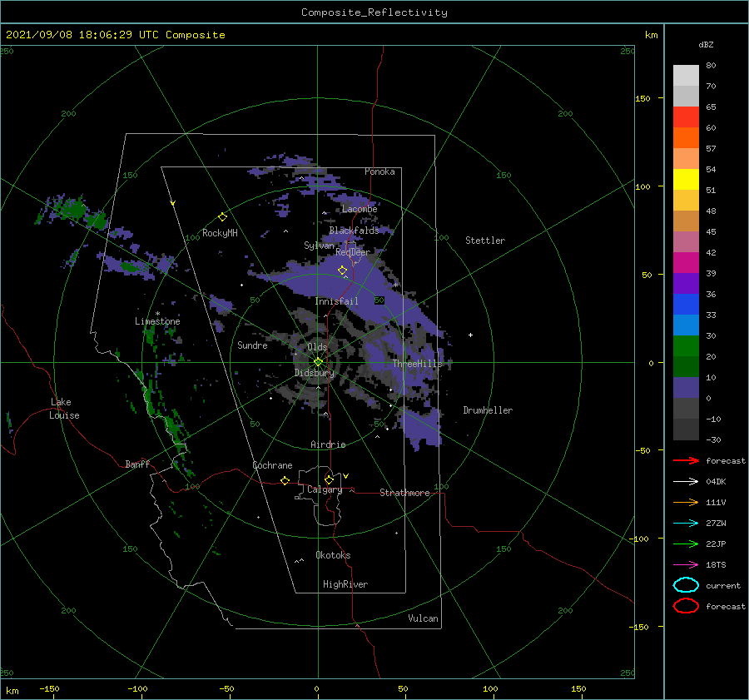The width and height of the screenshot is (749, 700).
Task: Click the HighRiver town label
Action: [x=345, y=584]
